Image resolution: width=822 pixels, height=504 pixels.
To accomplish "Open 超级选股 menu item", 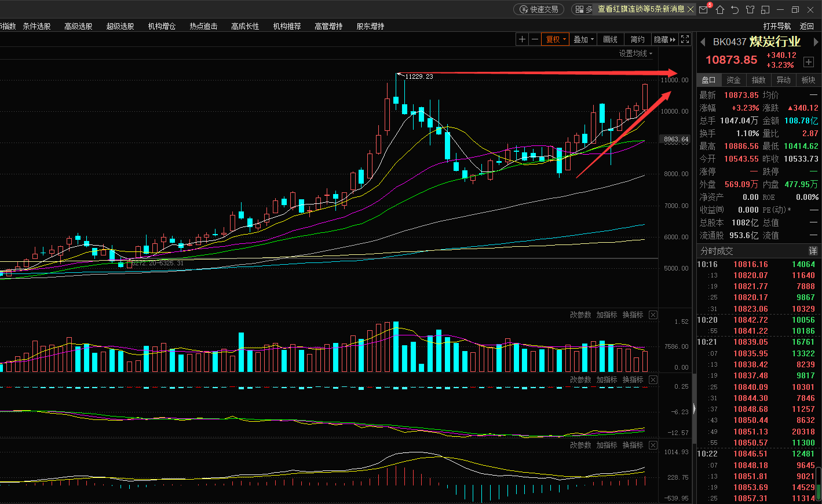I will point(120,26).
